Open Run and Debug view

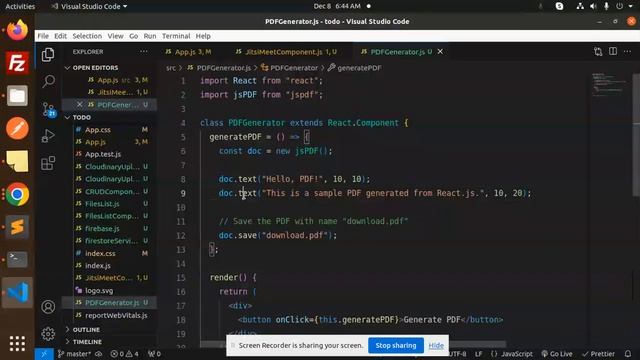48,136
